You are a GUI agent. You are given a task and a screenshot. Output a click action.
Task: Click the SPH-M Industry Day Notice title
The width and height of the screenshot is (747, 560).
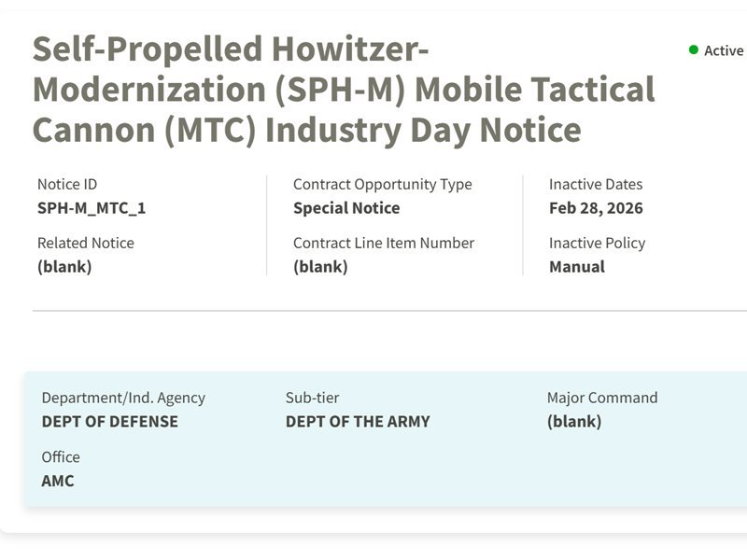pos(344,90)
